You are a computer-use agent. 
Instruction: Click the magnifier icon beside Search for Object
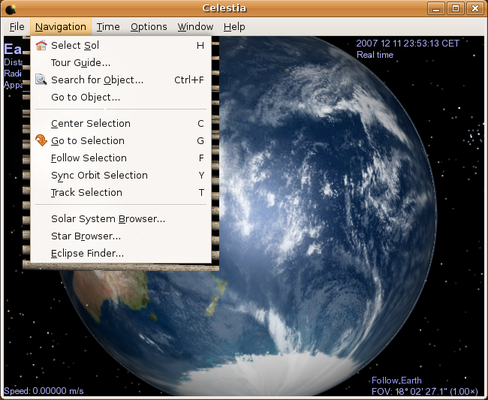(41, 80)
